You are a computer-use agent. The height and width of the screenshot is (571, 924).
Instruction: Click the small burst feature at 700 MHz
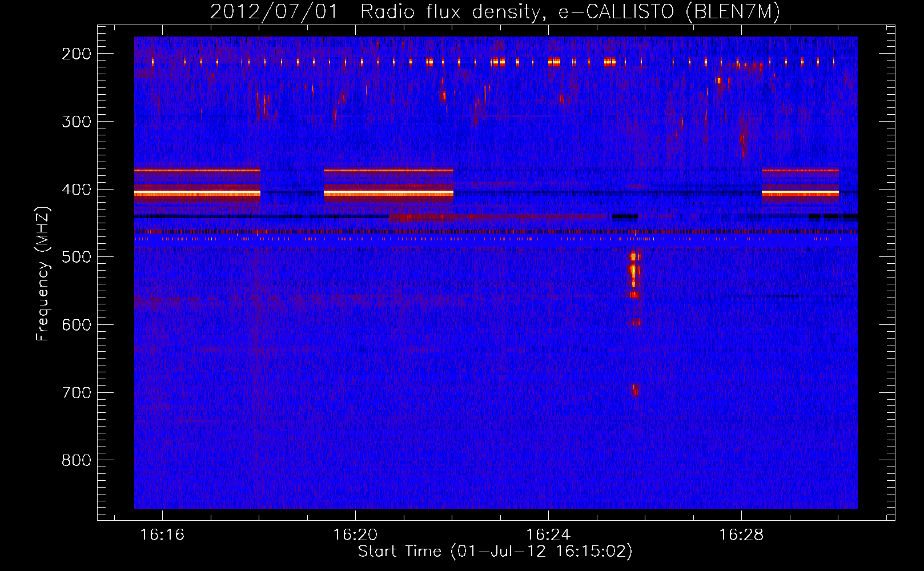pos(635,389)
